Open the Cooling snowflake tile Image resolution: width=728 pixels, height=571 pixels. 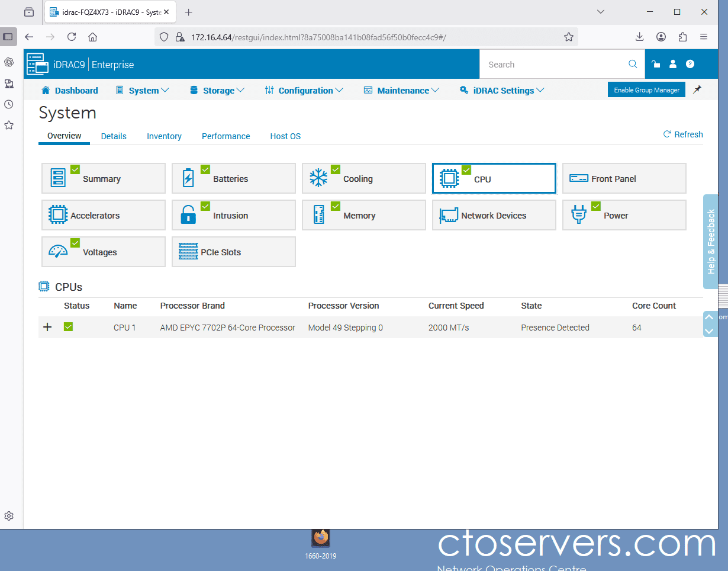[363, 178]
